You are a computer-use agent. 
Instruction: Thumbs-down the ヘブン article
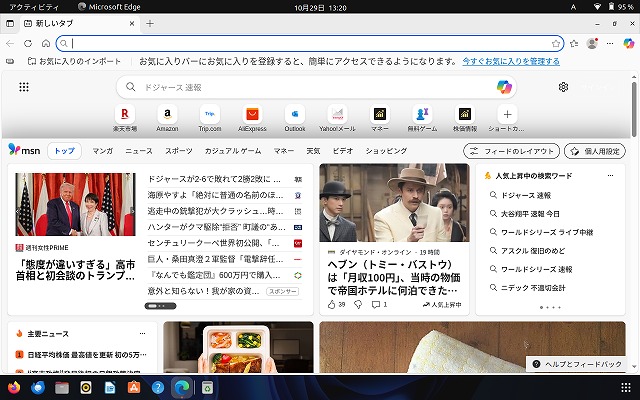point(356,304)
